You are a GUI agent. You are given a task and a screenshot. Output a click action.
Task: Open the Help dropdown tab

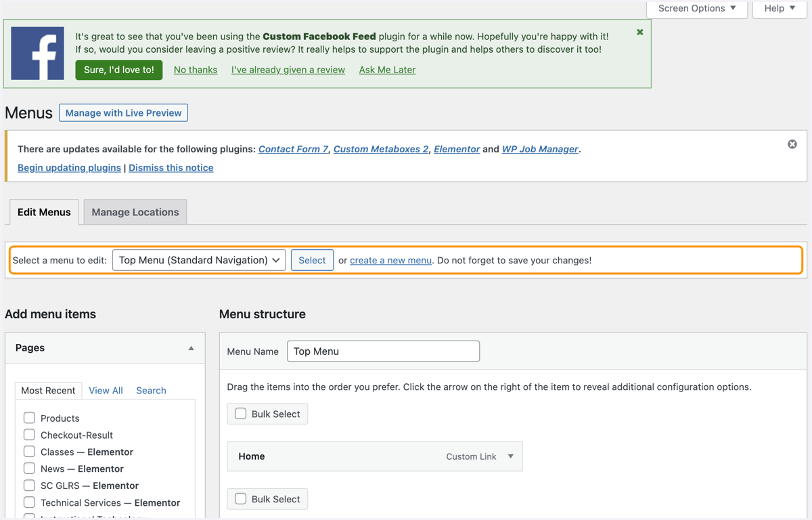click(780, 8)
